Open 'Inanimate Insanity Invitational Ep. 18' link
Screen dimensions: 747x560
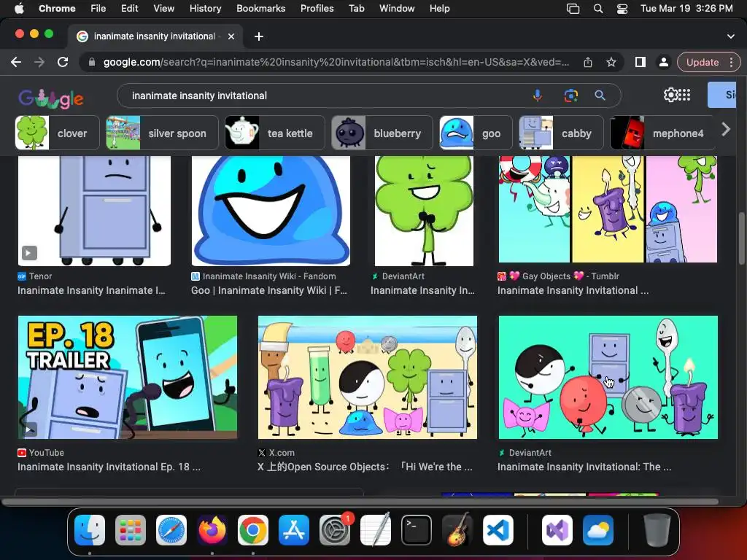coord(109,467)
